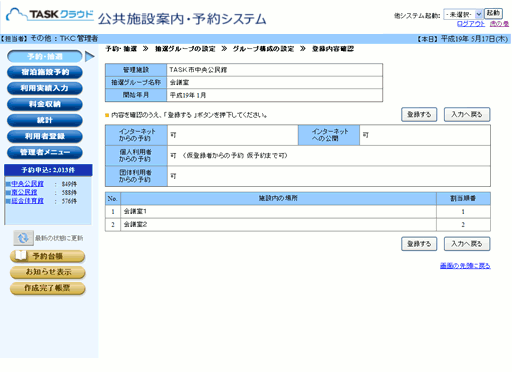
Task: Click the TASK クラウド cloud logo
Action: click(x=49, y=15)
